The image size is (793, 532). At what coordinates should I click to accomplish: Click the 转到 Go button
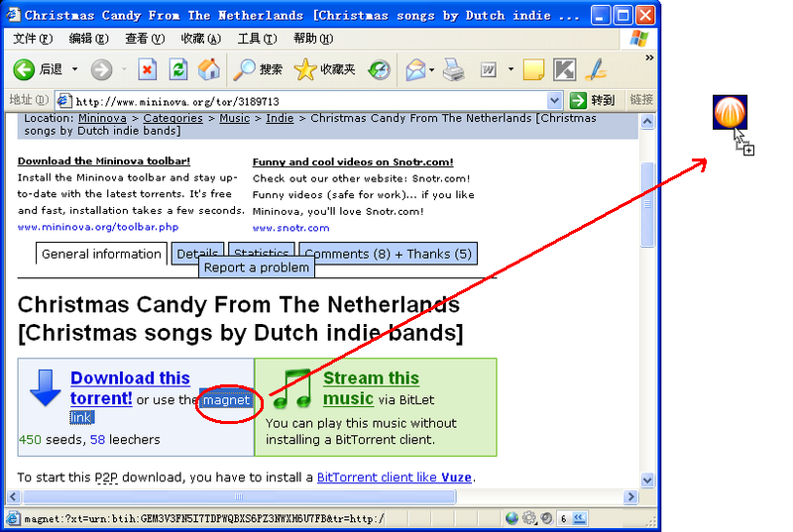tap(592, 100)
